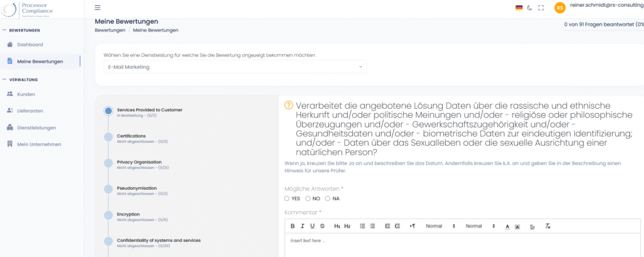Apply italic formatting in comment editor
This screenshot has height=257, width=644.
[x=302, y=226]
